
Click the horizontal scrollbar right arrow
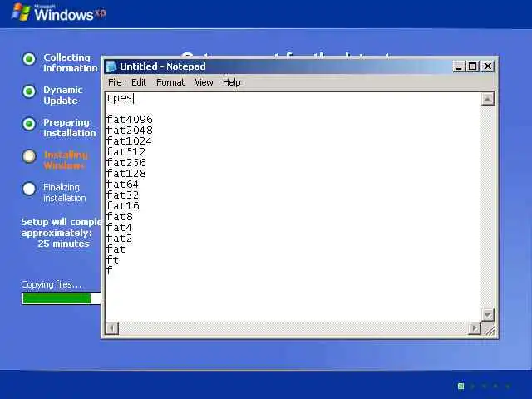pos(475,328)
